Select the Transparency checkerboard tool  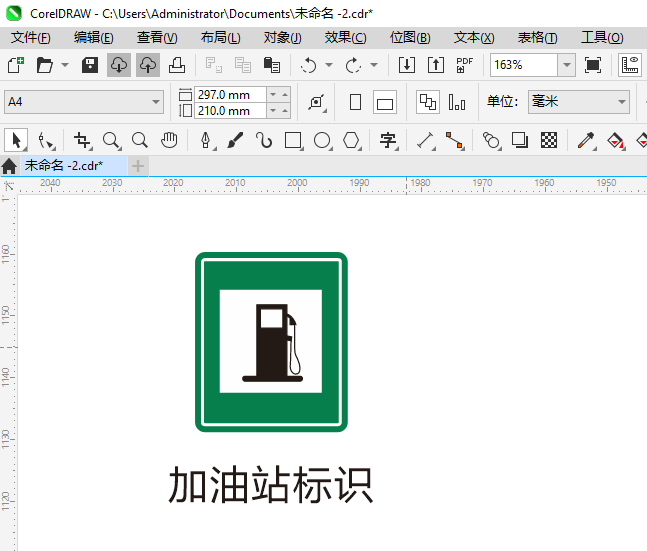(549, 140)
